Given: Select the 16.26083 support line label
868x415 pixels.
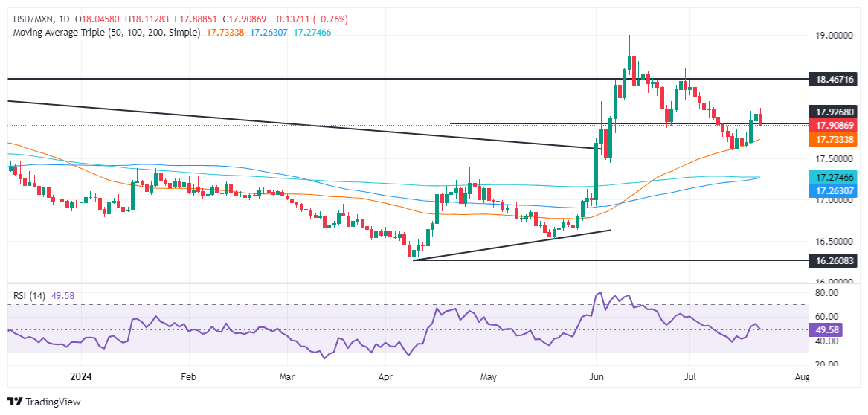Looking at the screenshot, I should point(836,260).
